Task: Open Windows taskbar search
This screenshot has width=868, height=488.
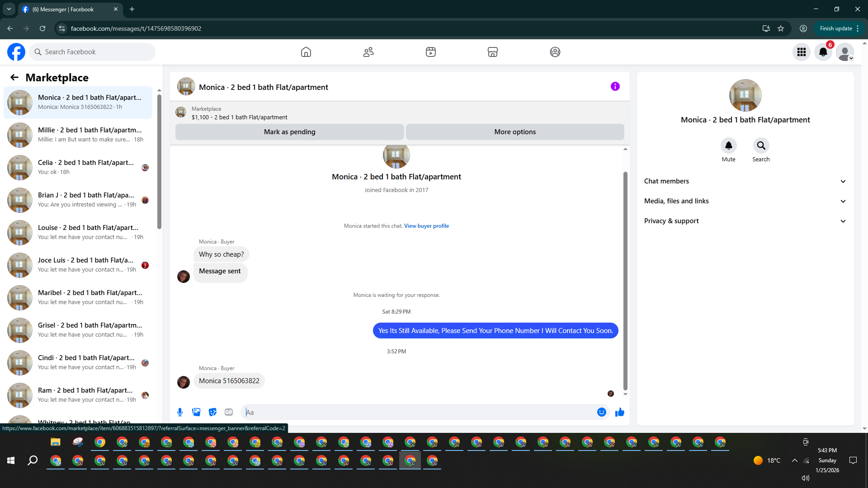Action: 33,460
